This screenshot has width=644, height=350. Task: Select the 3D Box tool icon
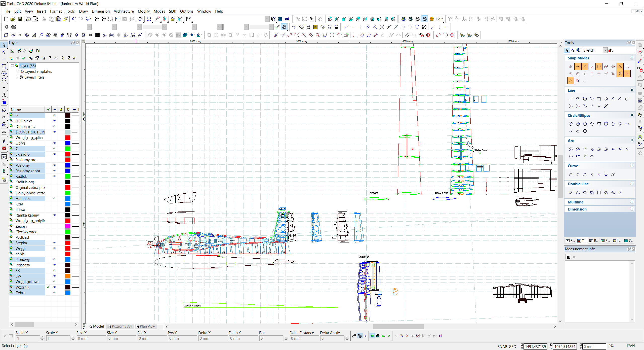click(x=6, y=35)
